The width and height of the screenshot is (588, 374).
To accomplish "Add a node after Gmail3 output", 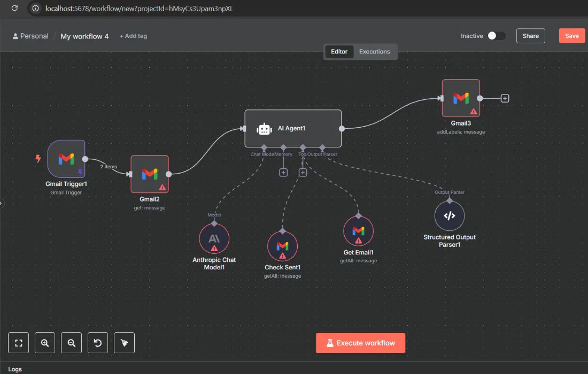I will [x=505, y=98].
